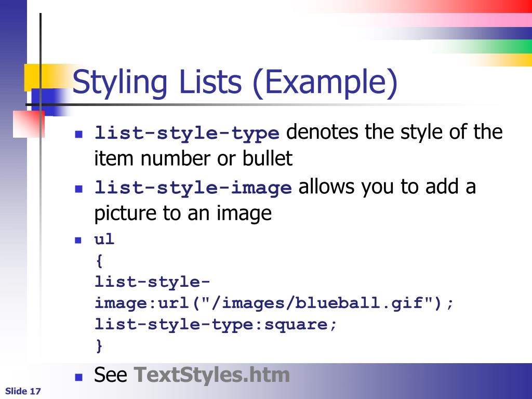Select the text 'picture to an image'
This screenshot has height=399, width=532.
183,213
